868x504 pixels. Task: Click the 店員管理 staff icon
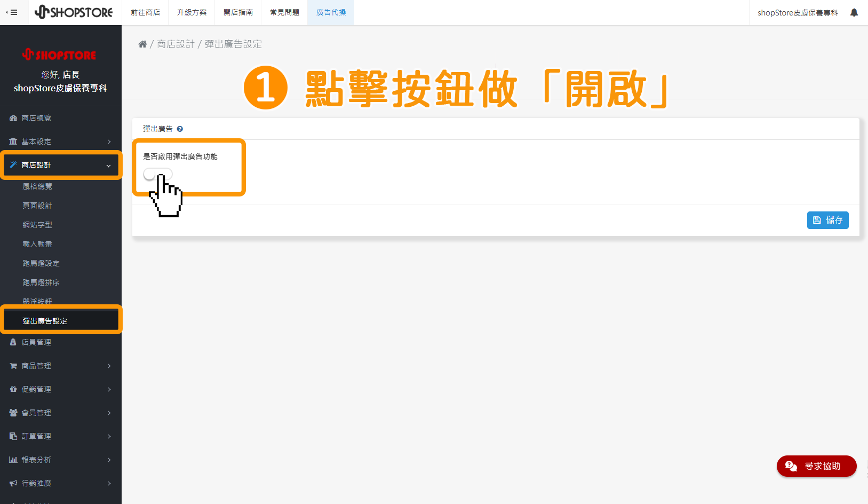tap(13, 342)
